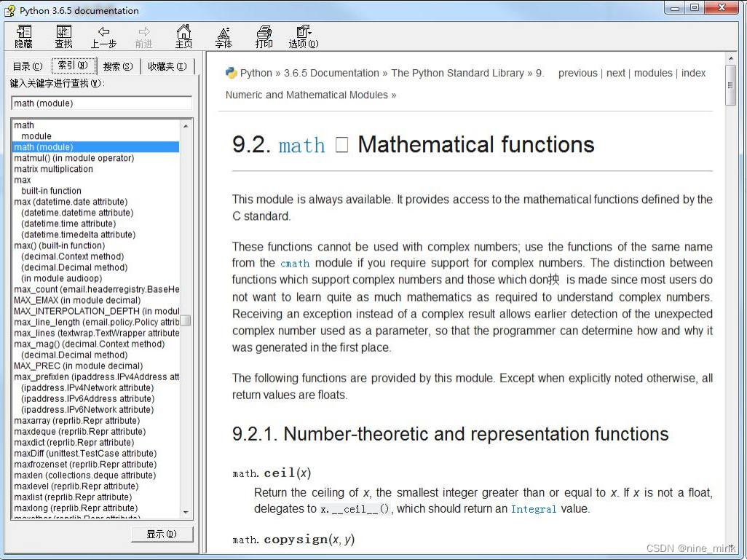Open the Home (主页) toolbar icon
Image resolution: width=747 pixels, height=560 pixels.
tap(183, 36)
